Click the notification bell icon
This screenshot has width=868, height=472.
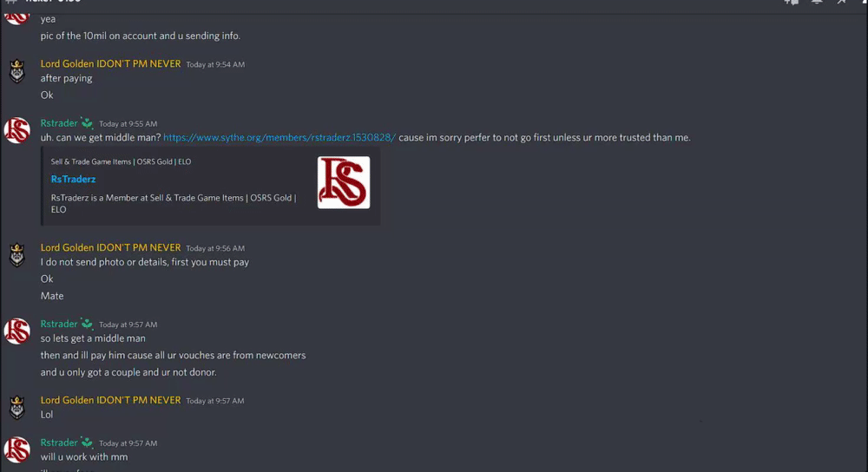click(817, 2)
